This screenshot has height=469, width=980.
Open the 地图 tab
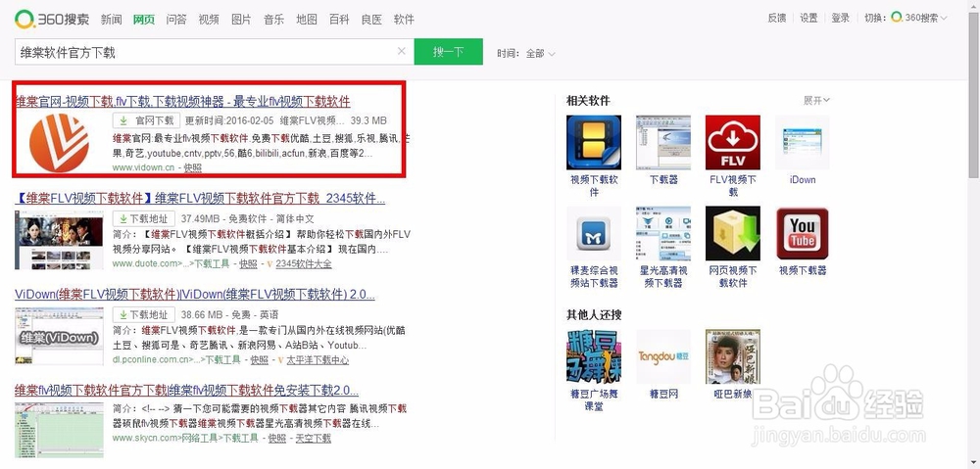pos(306,20)
